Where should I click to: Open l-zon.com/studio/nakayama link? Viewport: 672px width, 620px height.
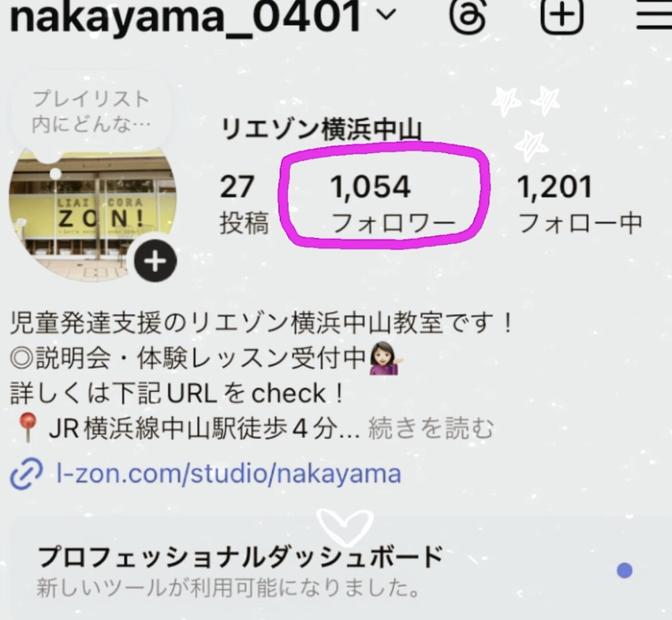[x=229, y=474]
